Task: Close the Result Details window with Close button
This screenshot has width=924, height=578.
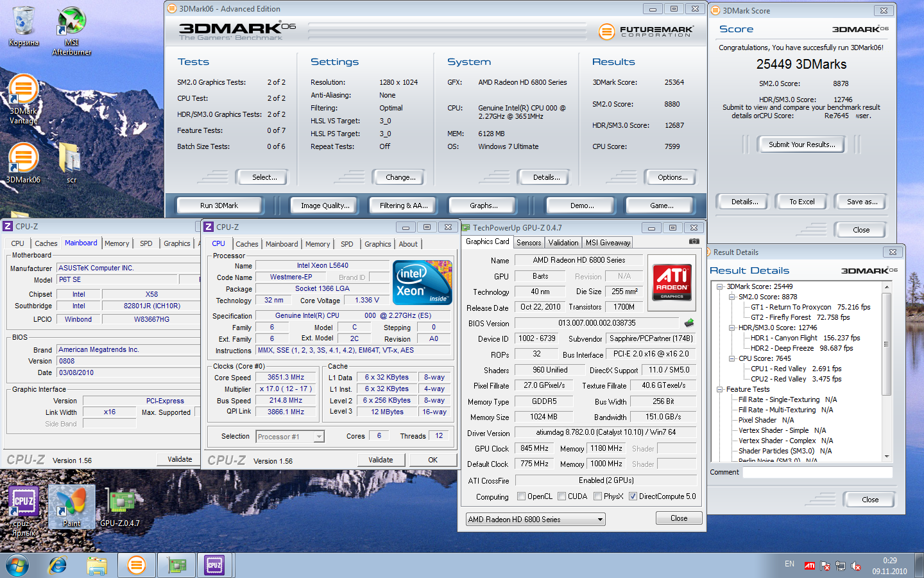Action: click(870, 500)
